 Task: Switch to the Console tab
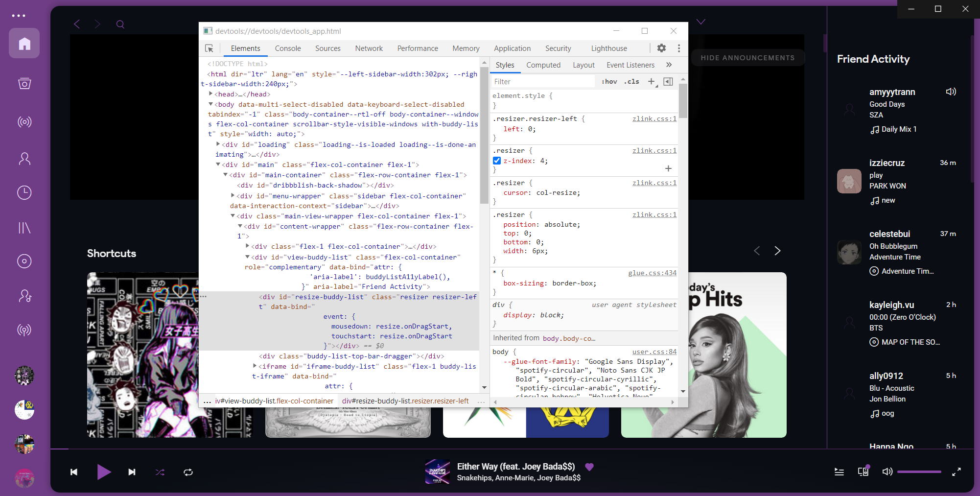(x=288, y=48)
